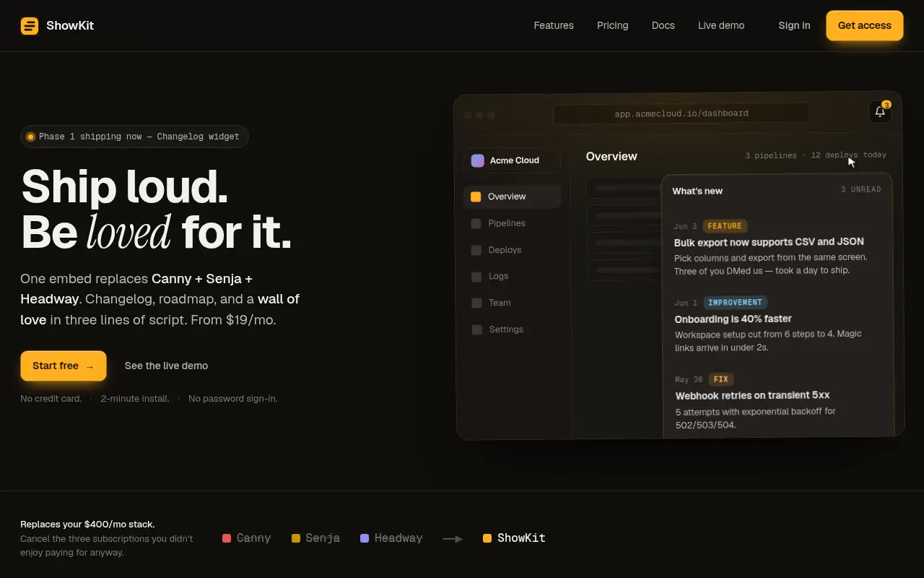Click the Get access button

(865, 25)
